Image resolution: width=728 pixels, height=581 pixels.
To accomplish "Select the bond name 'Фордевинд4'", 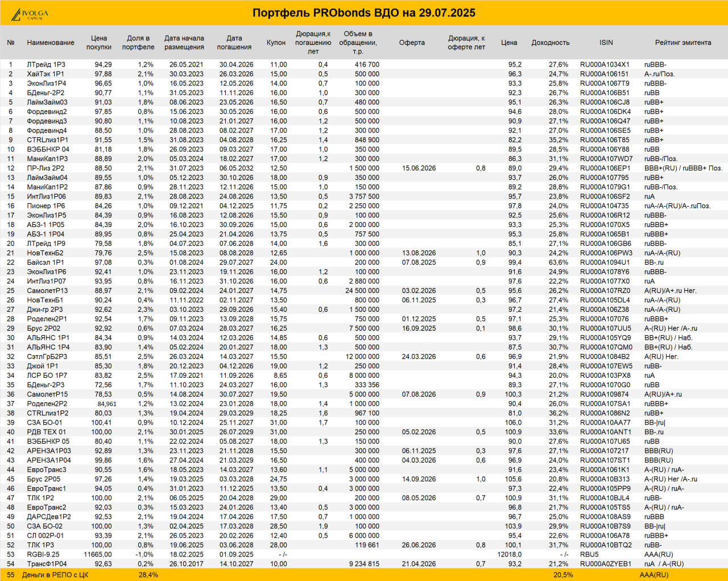I will [x=47, y=131].
